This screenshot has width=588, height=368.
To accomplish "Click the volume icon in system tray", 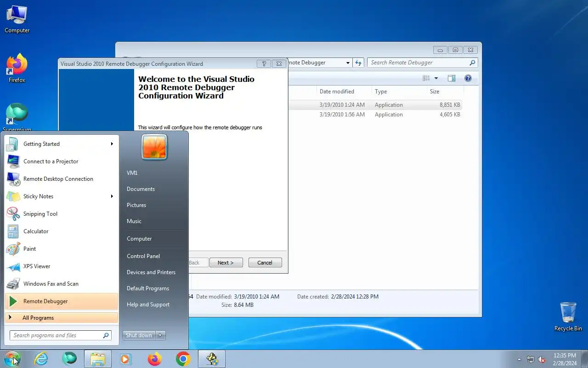I will [x=542, y=359].
